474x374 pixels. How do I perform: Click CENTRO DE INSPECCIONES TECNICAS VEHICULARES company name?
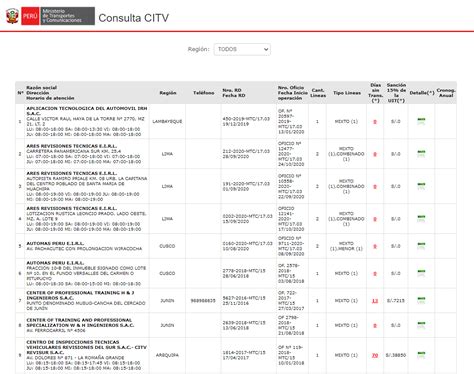click(x=87, y=347)
